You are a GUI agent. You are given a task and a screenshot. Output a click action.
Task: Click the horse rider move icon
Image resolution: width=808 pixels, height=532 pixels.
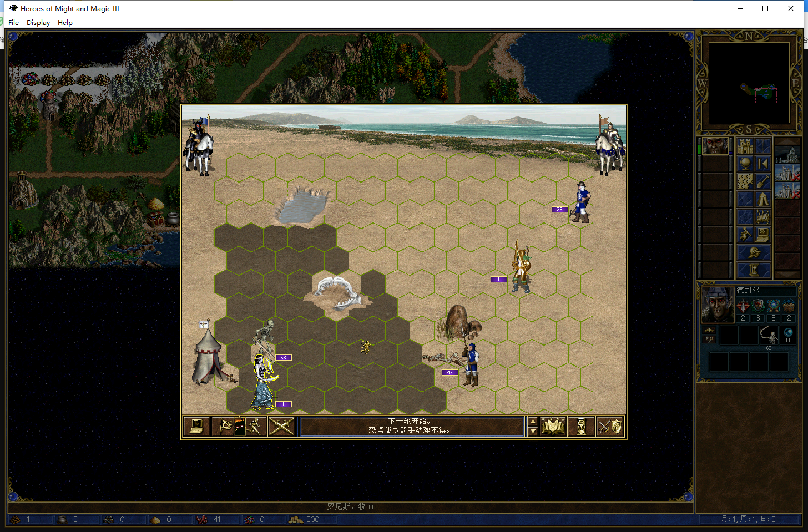point(745,235)
